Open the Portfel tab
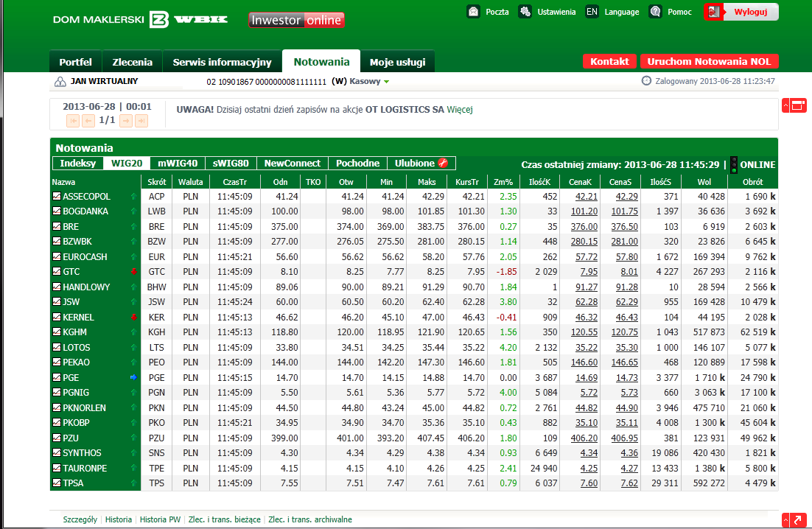 (x=76, y=62)
